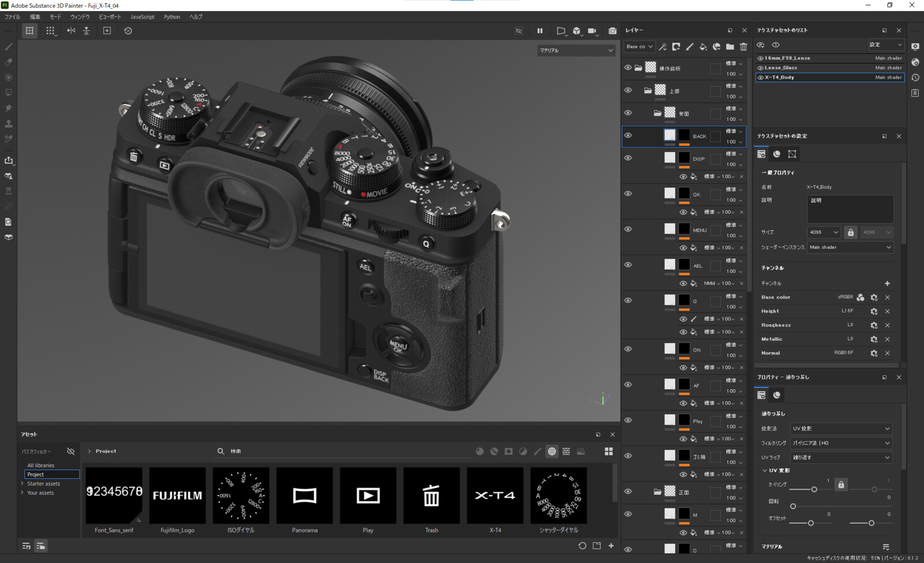This screenshot has width=924, height=563.
Task: Select the Paint brush tool in left toolbar
Action: coord(9,46)
